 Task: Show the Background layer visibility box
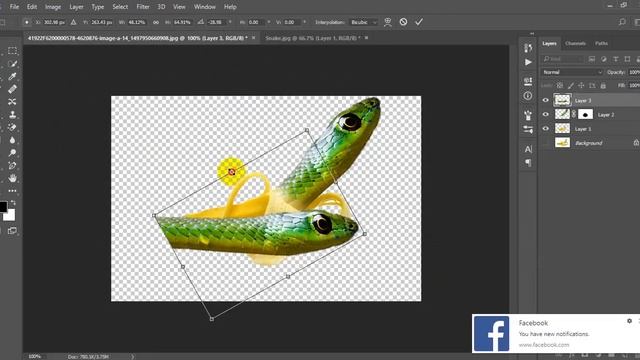point(546,143)
